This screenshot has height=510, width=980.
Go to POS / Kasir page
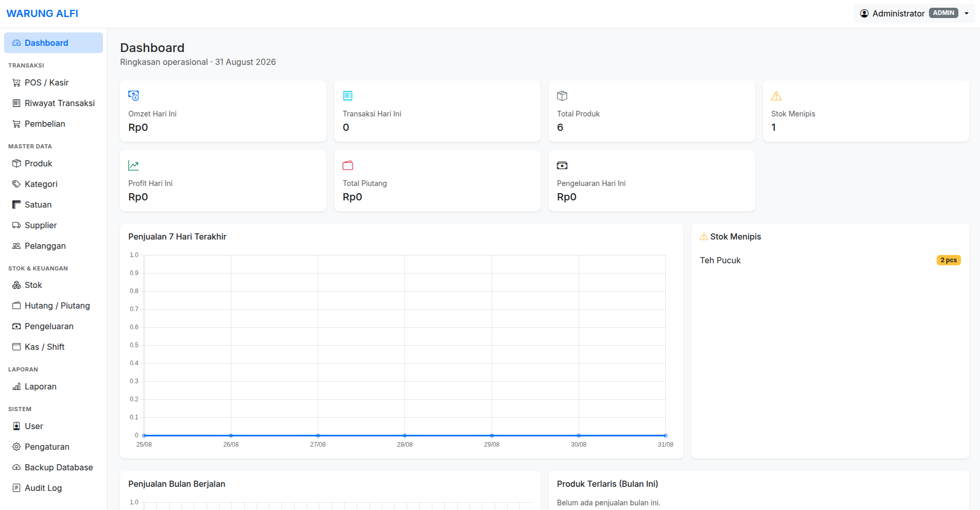click(x=54, y=82)
